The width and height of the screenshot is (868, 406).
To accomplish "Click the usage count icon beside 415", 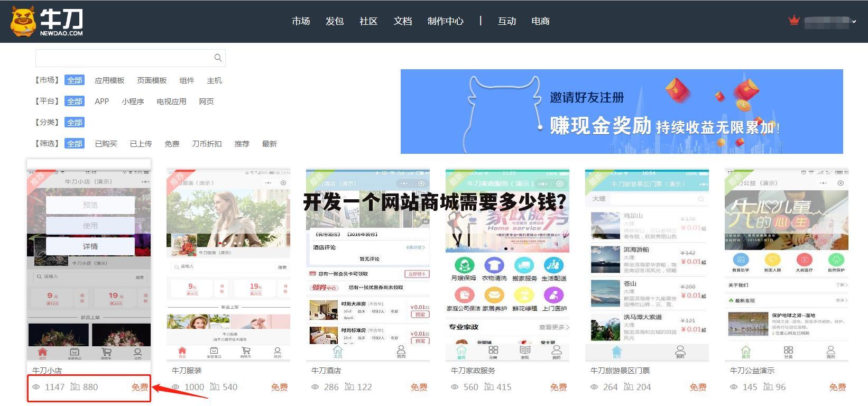I will coord(488,387).
